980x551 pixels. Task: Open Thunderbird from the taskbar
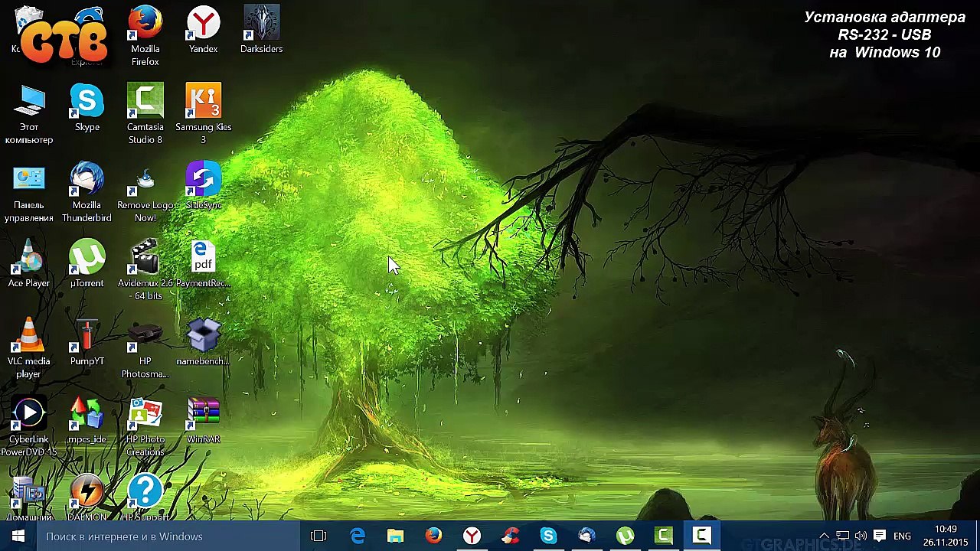pyautogui.click(x=586, y=536)
